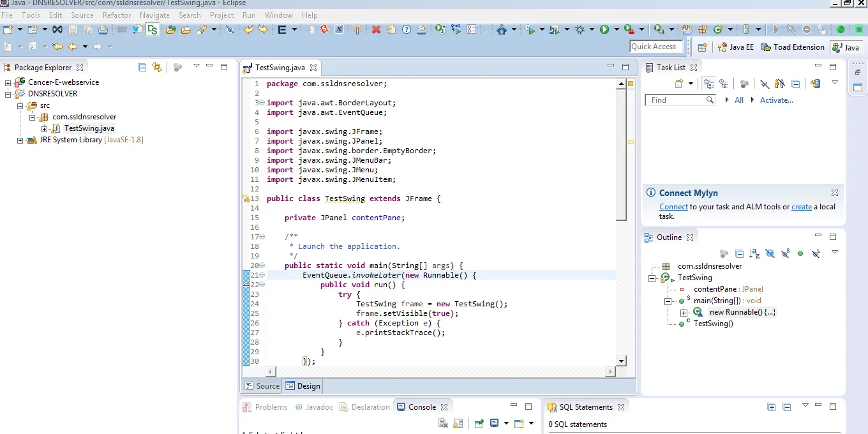The width and height of the screenshot is (868, 434).
Task: Toggle Link with Editor in Package Explorer
Action: coord(157,67)
